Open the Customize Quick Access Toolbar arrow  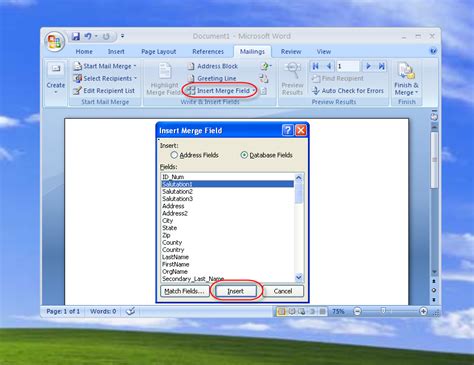pyautogui.click(x=122, y=36)
